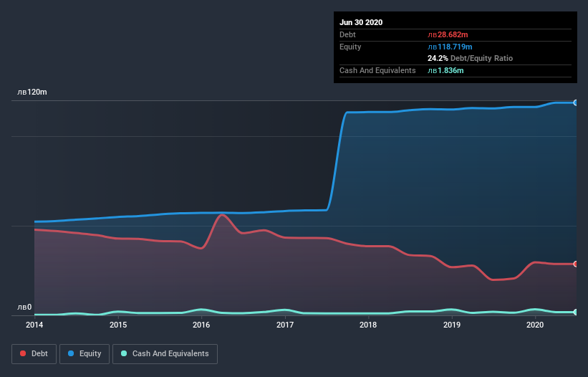Click the Debt endpoint marker at Jun 2020
Screen dimensions: 588x377
(x=576, y=264)
